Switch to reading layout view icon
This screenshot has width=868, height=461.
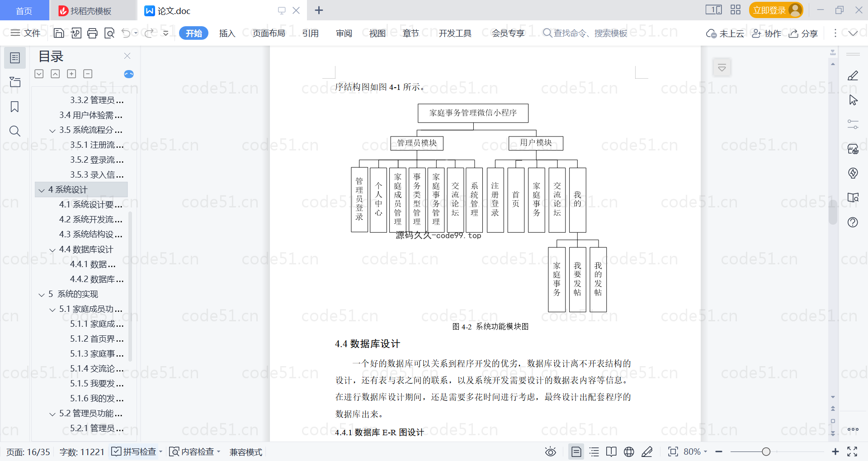tap(611, 452)
